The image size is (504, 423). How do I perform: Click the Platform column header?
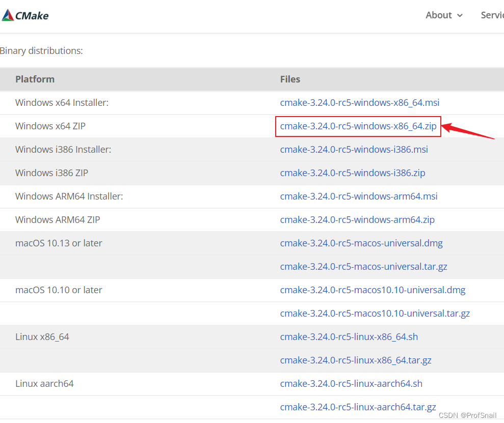click(x=35, y=79)
